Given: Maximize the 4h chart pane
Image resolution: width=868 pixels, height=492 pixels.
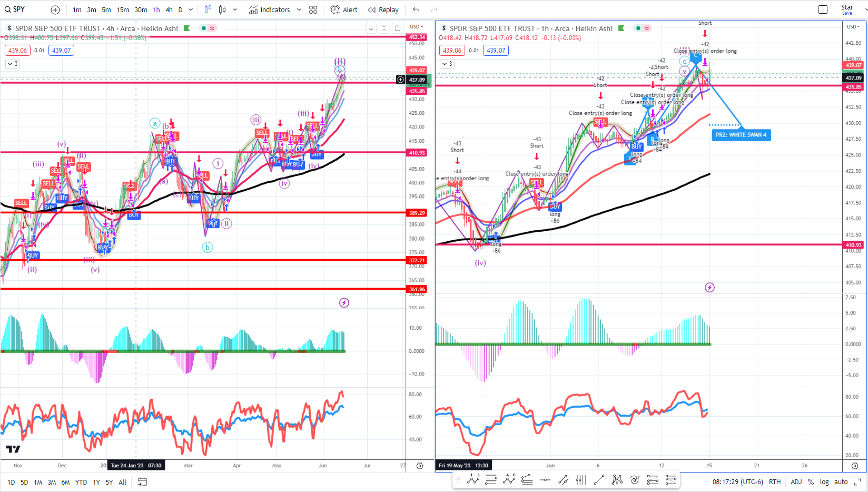Looking at the screenshot, I should coord(398,28).
